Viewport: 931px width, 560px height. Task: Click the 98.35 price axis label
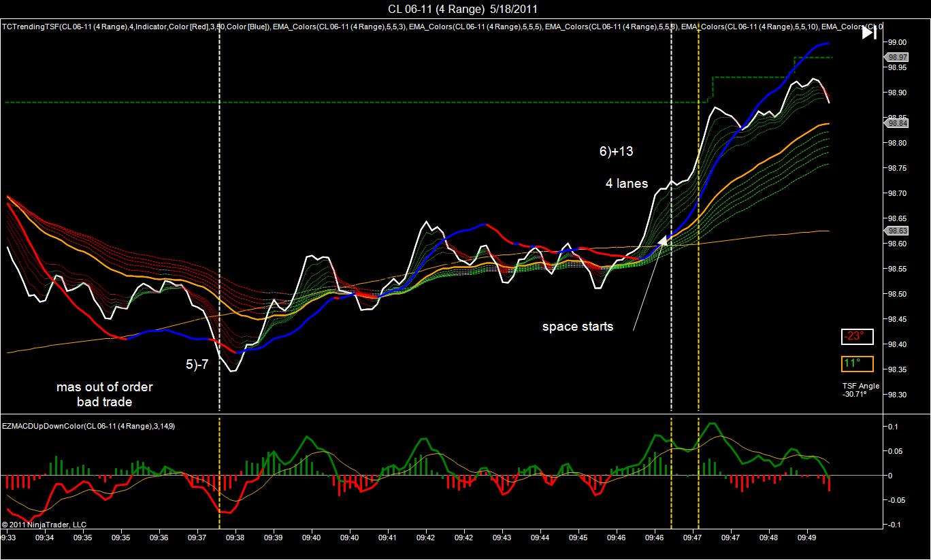[x=898, y=369]
